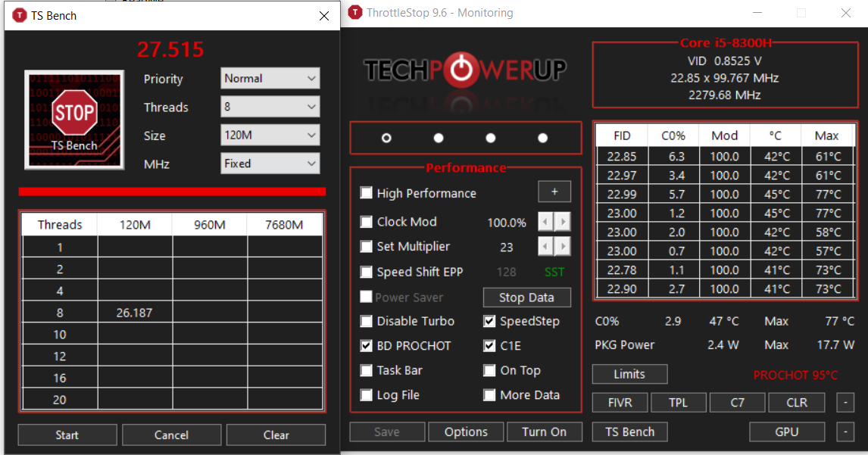Click the plus button beside High Performance
Image resolution: width=868 pixels, height=455 pixels.
pyautogui.click(x=554, y=192)
